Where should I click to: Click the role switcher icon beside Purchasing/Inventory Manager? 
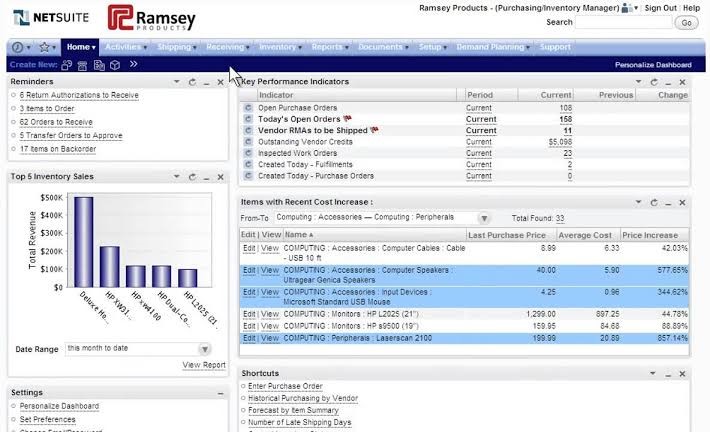click(x=629, y=8)
